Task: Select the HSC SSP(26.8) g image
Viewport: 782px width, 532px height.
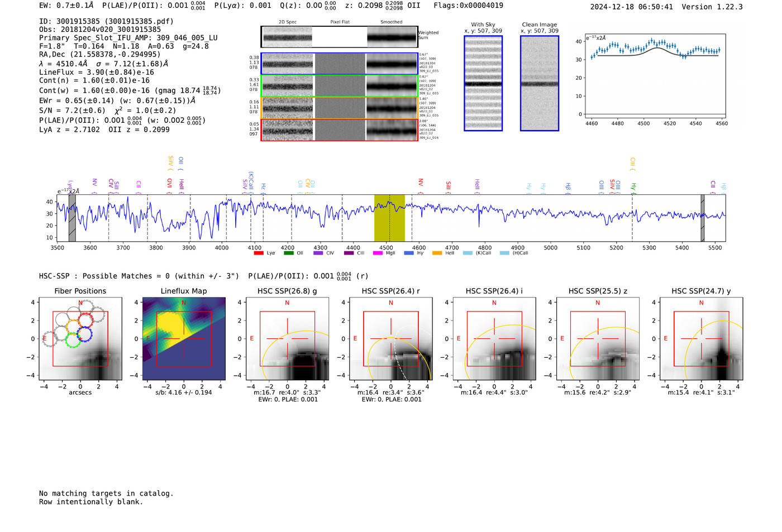Action: pos(287,338)
